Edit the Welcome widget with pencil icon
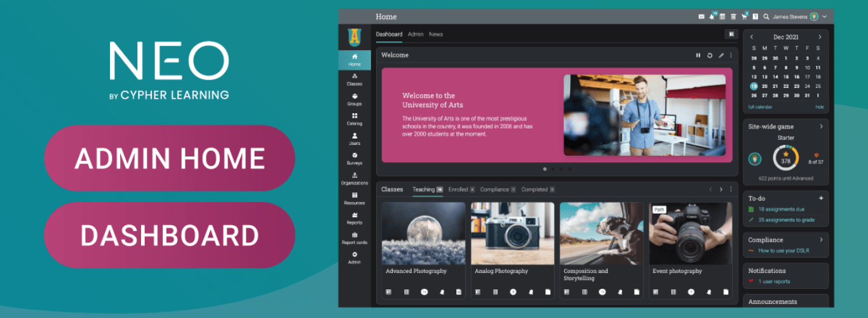Viewport: 868px width, 318px height. (721, 55)
